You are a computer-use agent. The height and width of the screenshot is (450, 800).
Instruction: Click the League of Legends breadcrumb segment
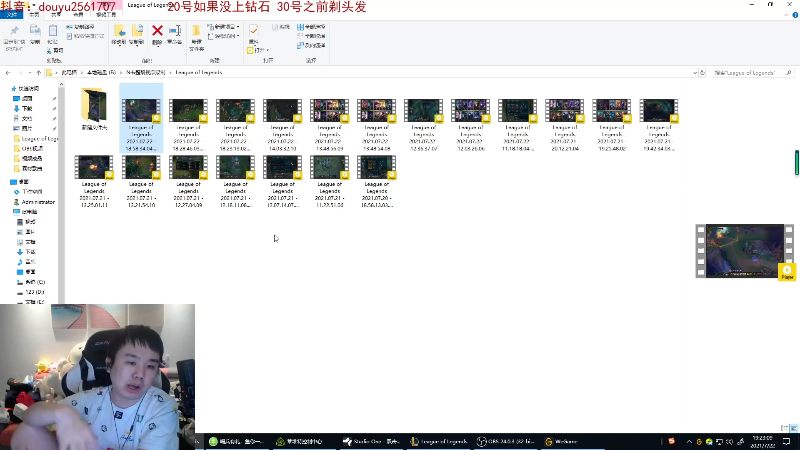198,72
